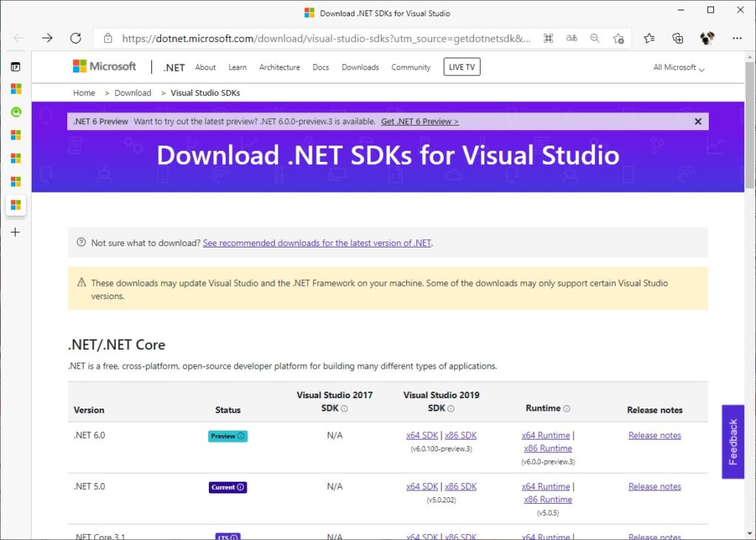756x540 pixels.
Task: Go to Home breadcrumb
Action: (84, 93)
